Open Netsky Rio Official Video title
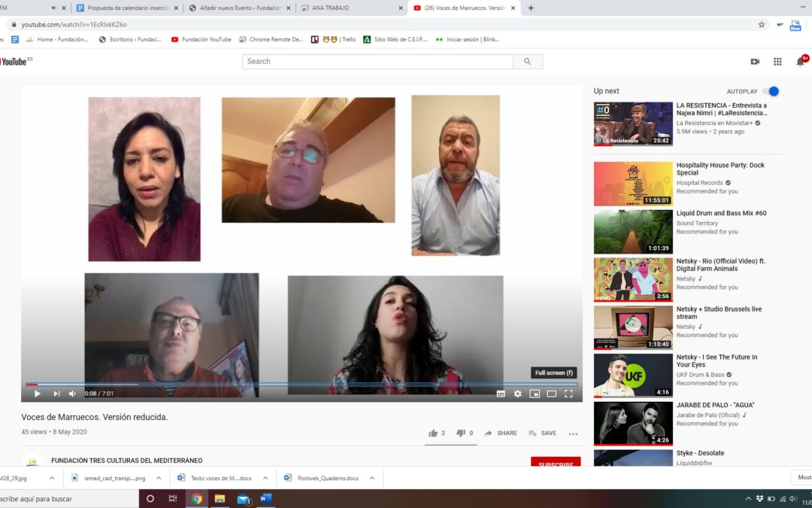 720,265
